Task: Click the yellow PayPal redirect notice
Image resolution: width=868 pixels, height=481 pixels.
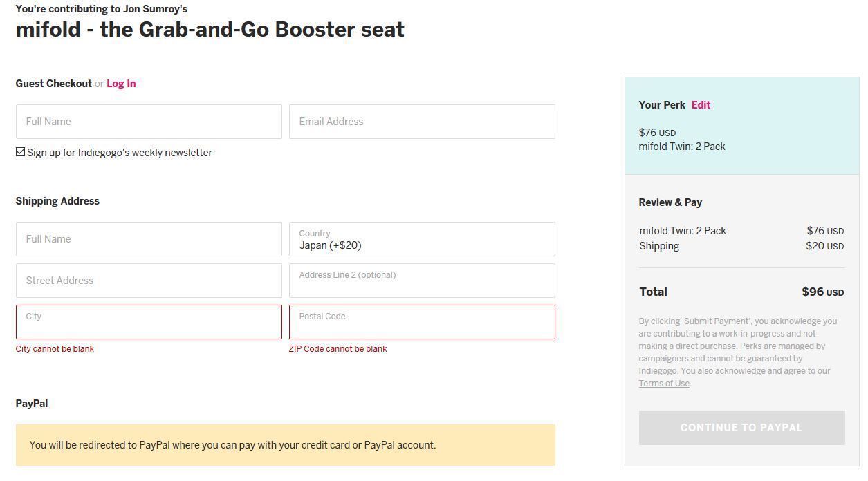Action: pos(285,445)
